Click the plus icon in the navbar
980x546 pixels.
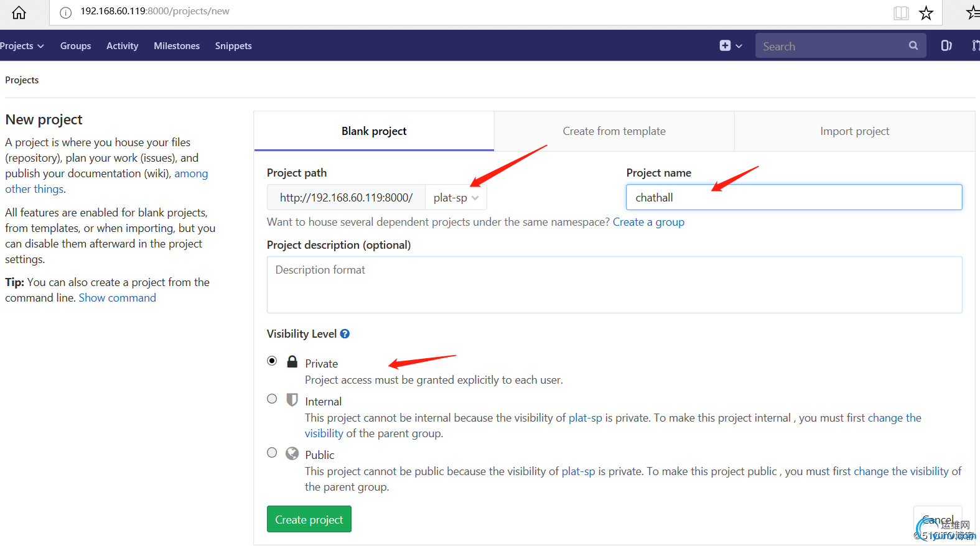coord(725,45)
